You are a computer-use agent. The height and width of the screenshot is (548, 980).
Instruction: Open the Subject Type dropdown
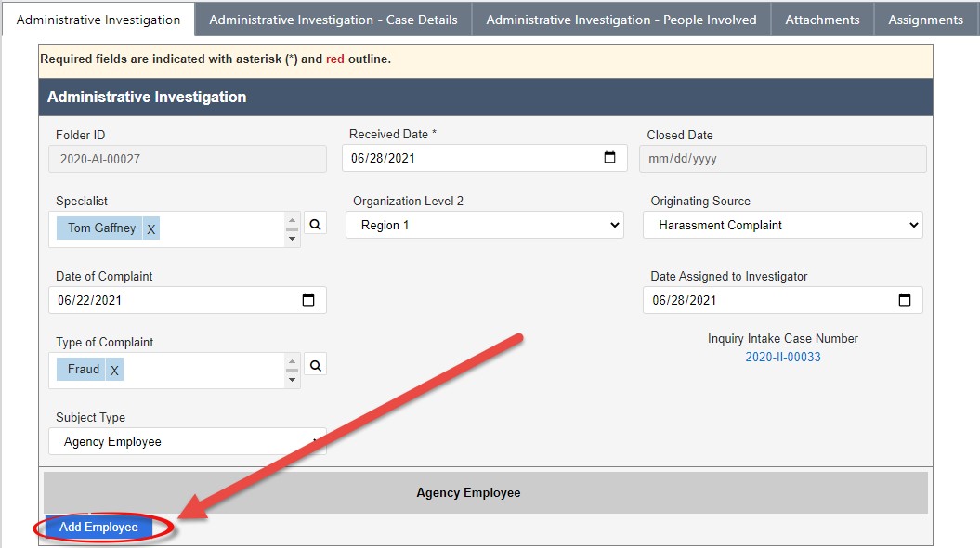[x=188, y=441]
